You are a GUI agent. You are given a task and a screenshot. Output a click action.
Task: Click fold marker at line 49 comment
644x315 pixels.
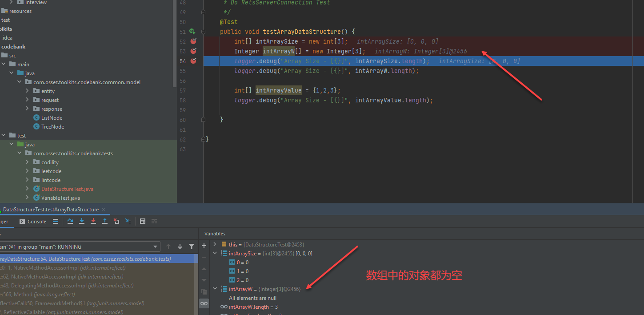(x=203, y=12)
